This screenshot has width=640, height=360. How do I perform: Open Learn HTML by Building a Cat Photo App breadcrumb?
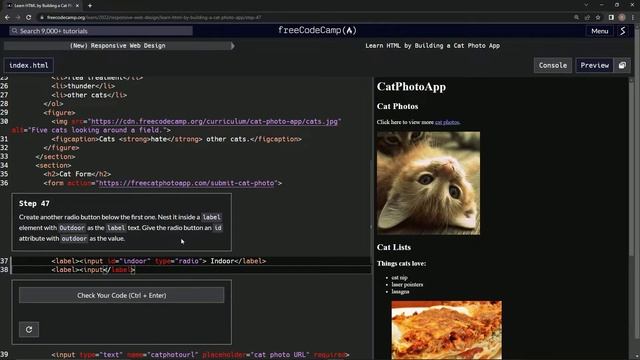tap(432, 46)
